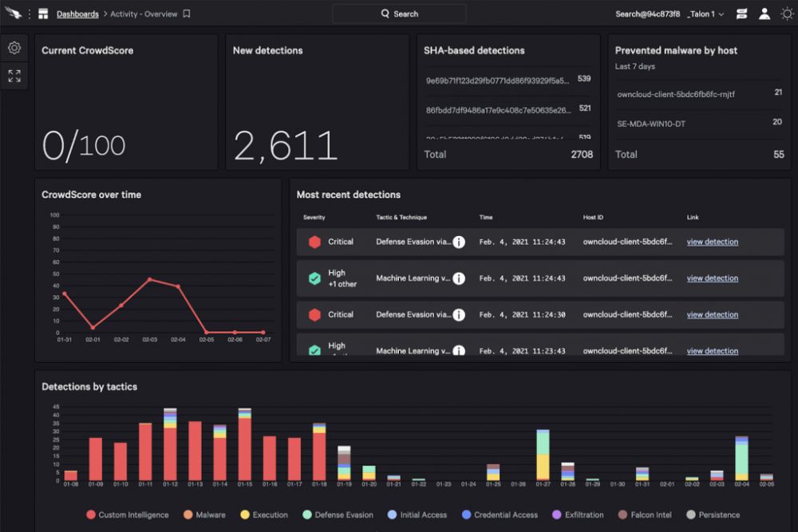Toggle Credential Access legend series
Image resolution: width=798 pixels, height=532 pixels.
click(500, 514)
